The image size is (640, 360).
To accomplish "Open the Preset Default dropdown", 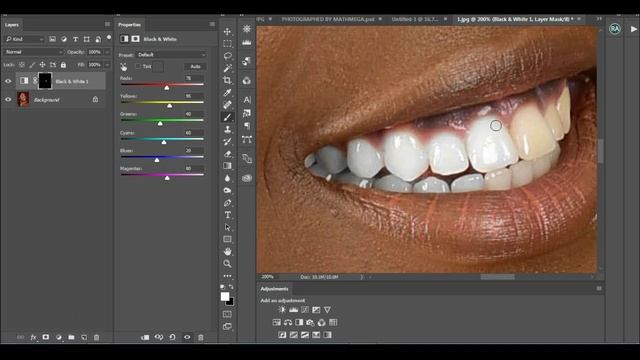I will click(171, 55).
